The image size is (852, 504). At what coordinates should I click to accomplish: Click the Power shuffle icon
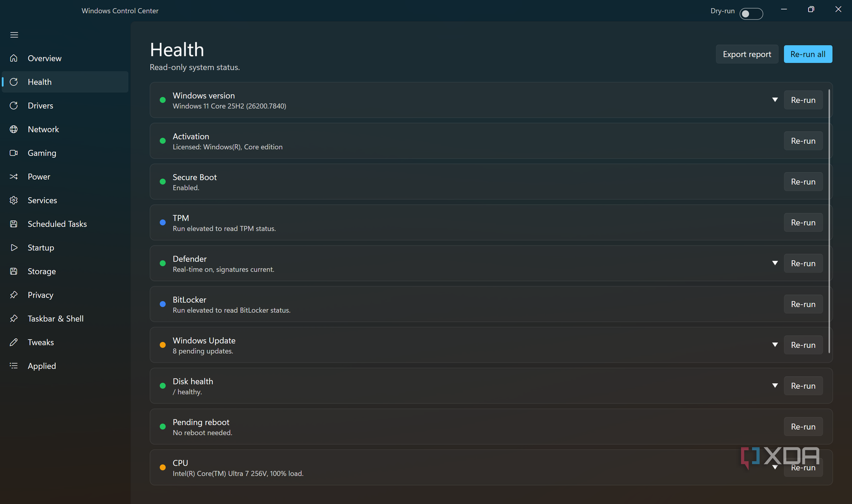[x=14, y=177]
